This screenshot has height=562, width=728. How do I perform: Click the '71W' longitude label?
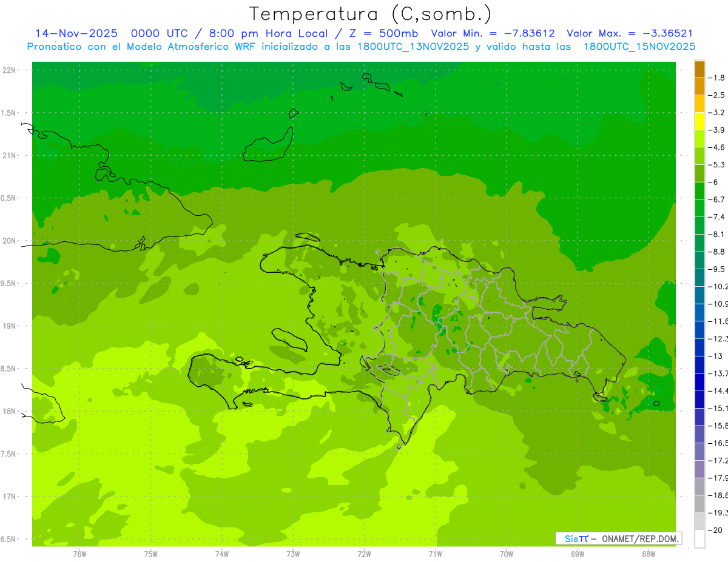point(435,554)
